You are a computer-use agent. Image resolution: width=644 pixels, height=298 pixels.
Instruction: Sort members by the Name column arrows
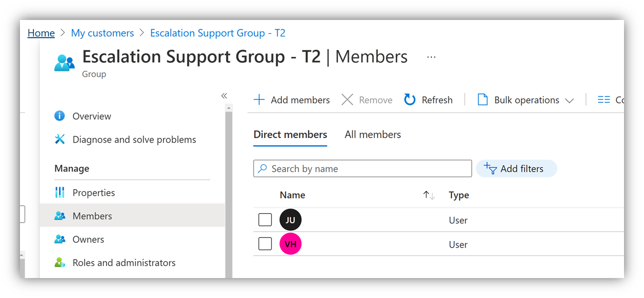tap(429, 195)
